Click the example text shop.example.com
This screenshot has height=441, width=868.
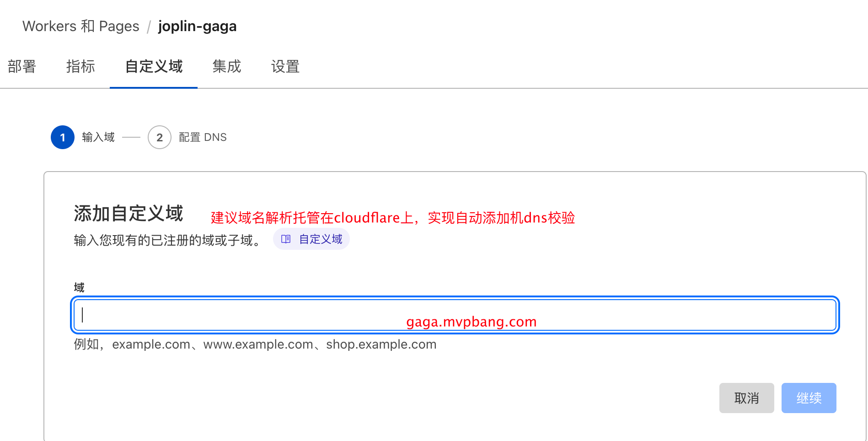tap(381, 344)
